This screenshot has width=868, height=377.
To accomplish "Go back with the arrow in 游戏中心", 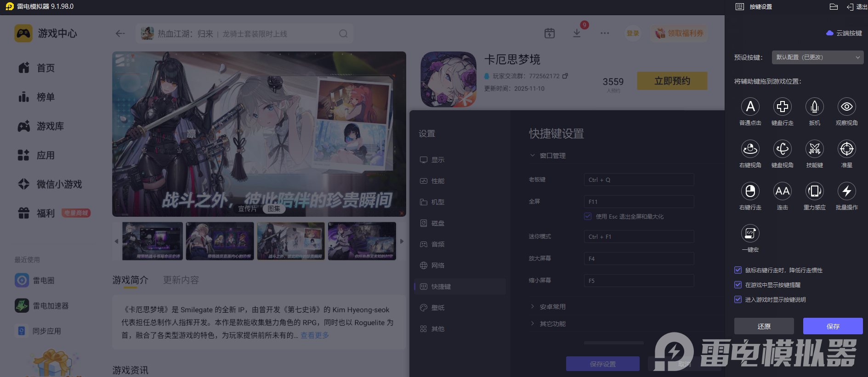I will pyautogui.click(x=120, y=34).
